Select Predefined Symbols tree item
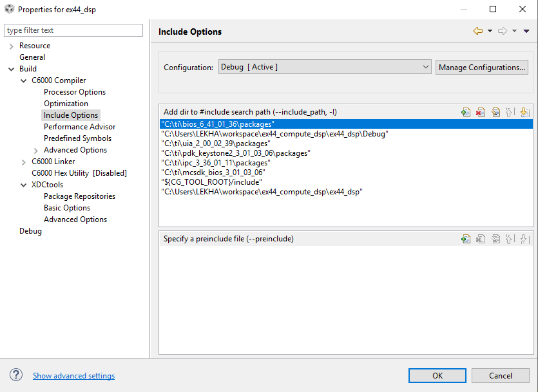Viewport: 538px width, 392px height. coord(77,138)
